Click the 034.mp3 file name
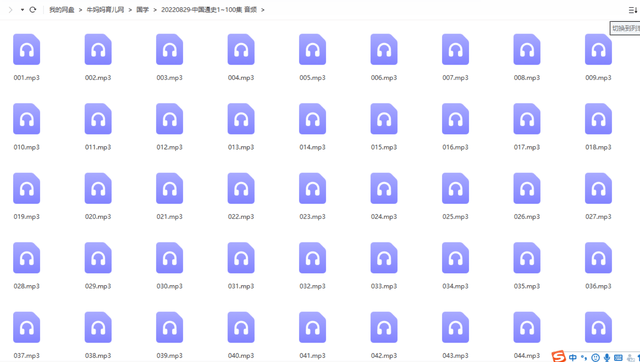640x362 pixels. (x=455, y=286)
